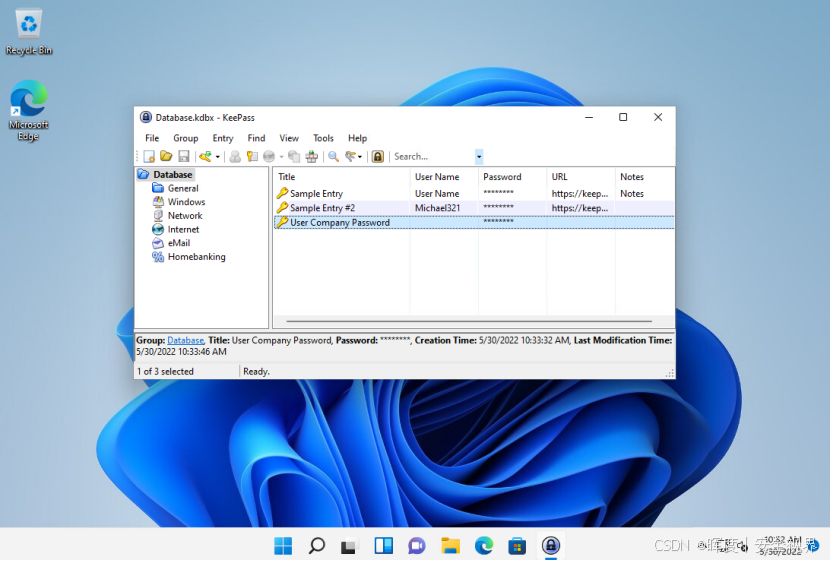Click the Add Entry key icon
This screenshot has height=561, width=830.
coord(205,156)
